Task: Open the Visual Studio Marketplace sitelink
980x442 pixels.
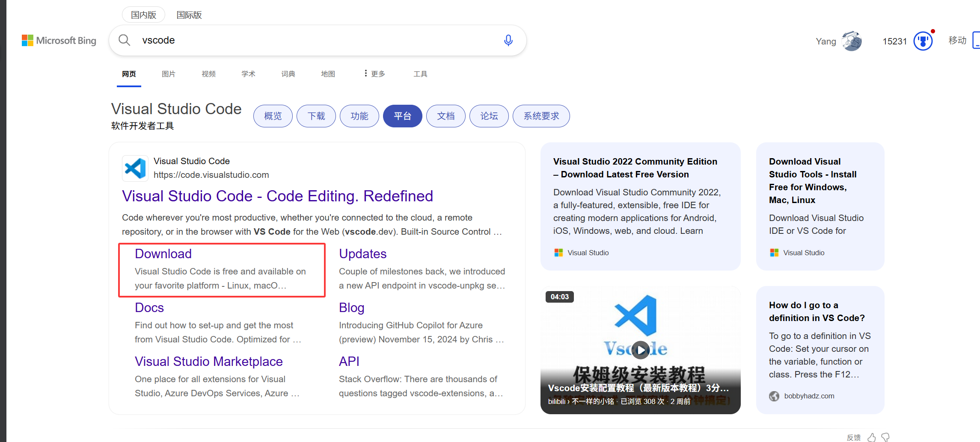Action: 209,362
